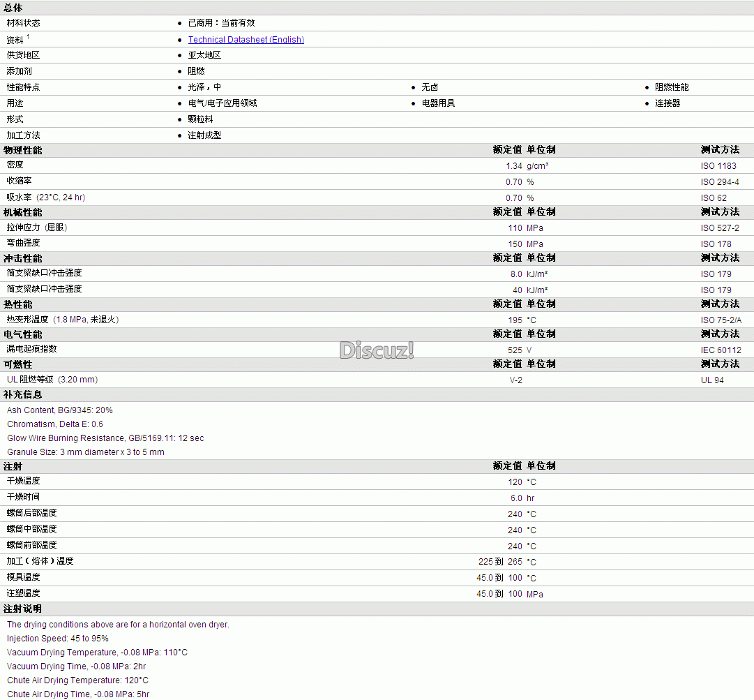
Task: Click the ISO 75-2/A test method
Action: coord(721,320)
